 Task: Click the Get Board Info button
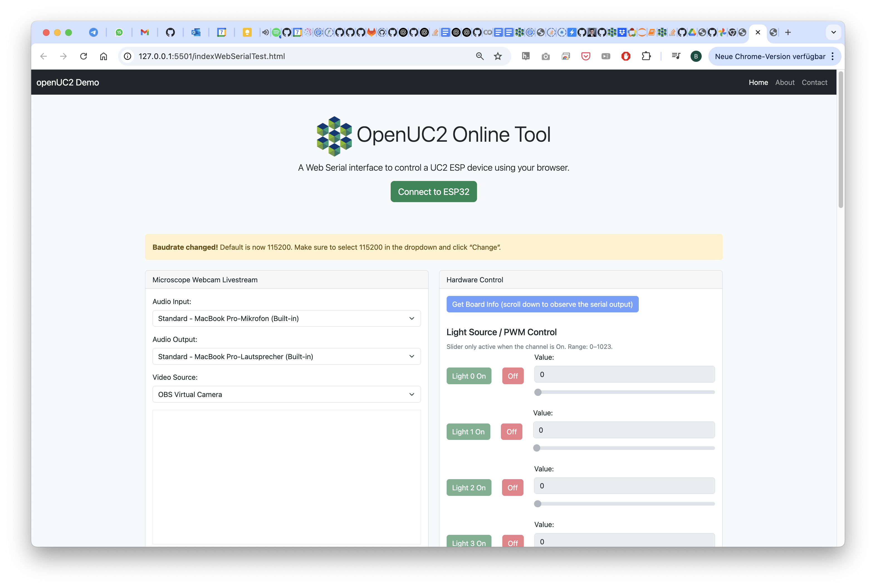click(x=542, y=304)
